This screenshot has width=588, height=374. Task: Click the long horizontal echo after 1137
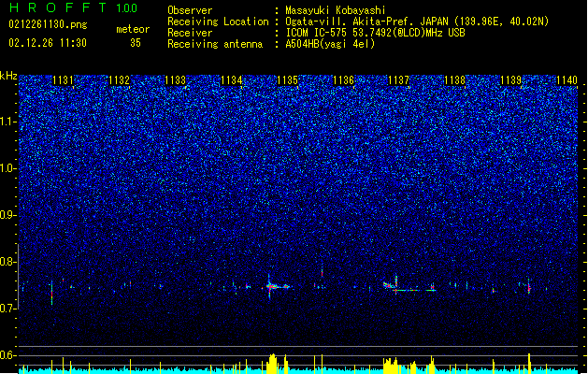(414, 290)
